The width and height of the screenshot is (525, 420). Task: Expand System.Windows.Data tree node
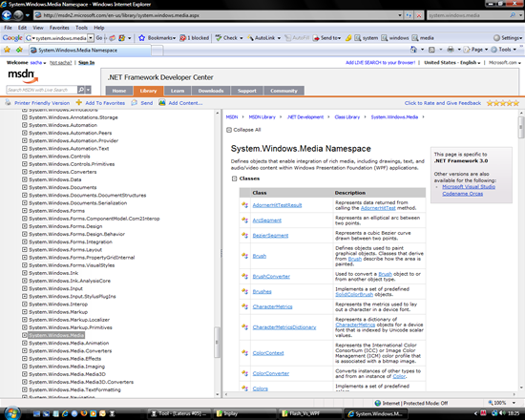click(x=25, y=179)
